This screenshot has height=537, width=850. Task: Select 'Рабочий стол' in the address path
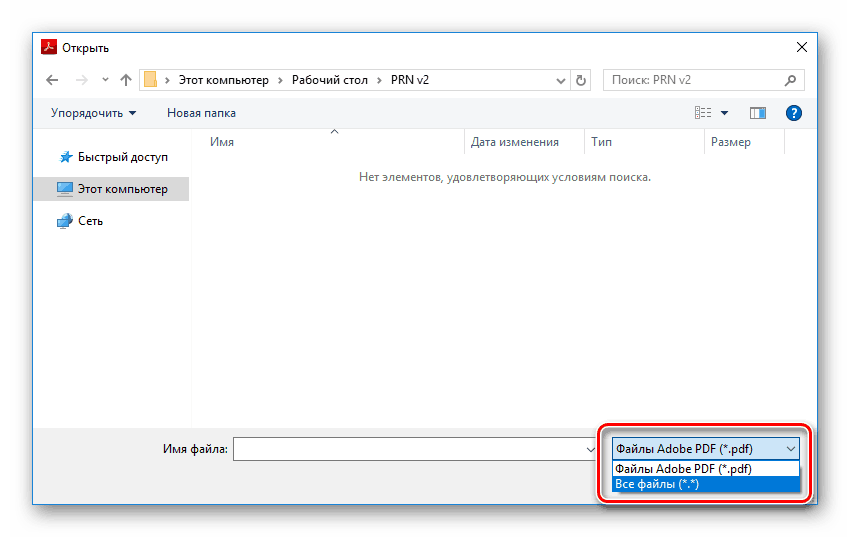point(330,80)
